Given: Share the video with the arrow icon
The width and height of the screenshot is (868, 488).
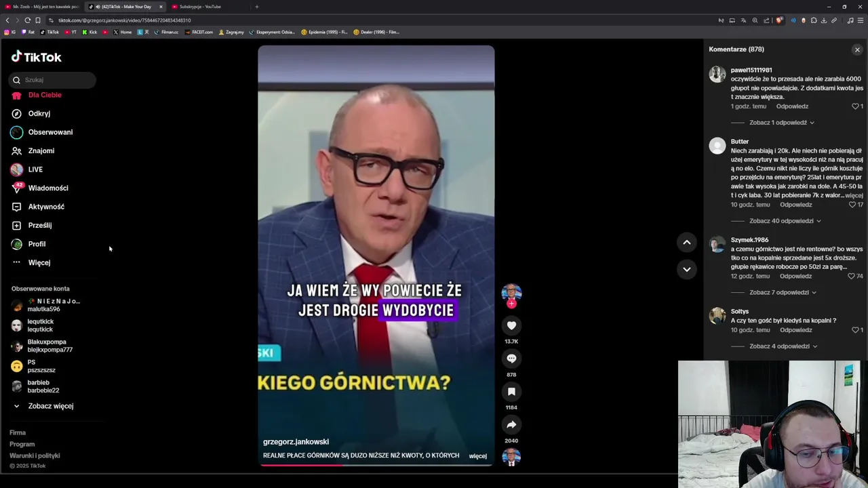Looking at the screenshot, I should point(511,425).
